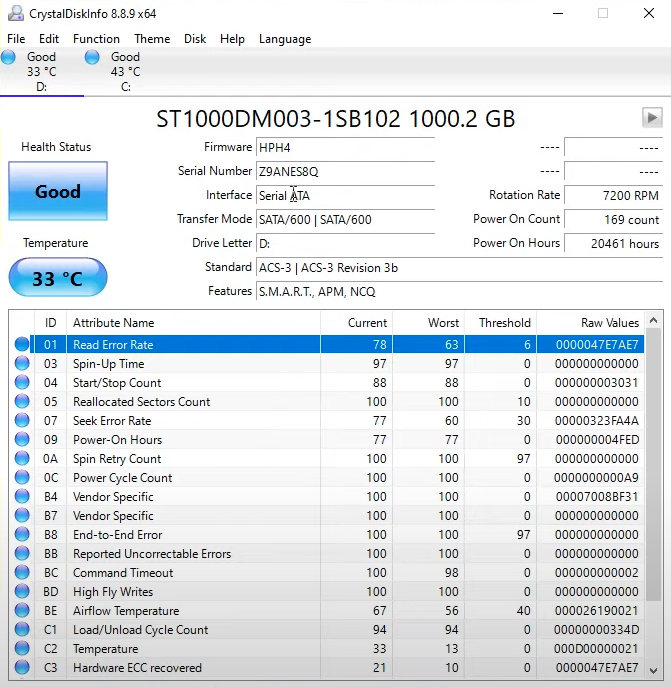
Task: Click status orb for Power-On Hours row
Action: (22, 439)
